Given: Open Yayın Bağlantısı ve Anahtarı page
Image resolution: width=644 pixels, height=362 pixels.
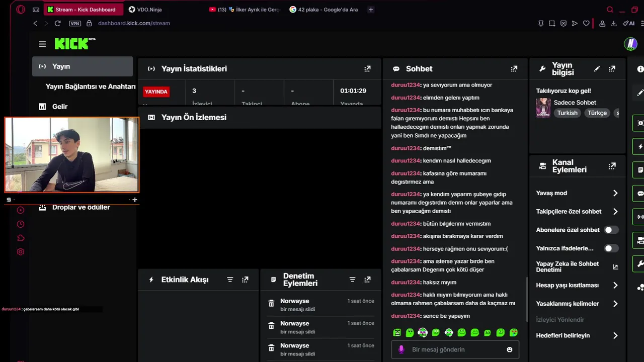Looking at the screenshot, I should (x=91, y=86).
